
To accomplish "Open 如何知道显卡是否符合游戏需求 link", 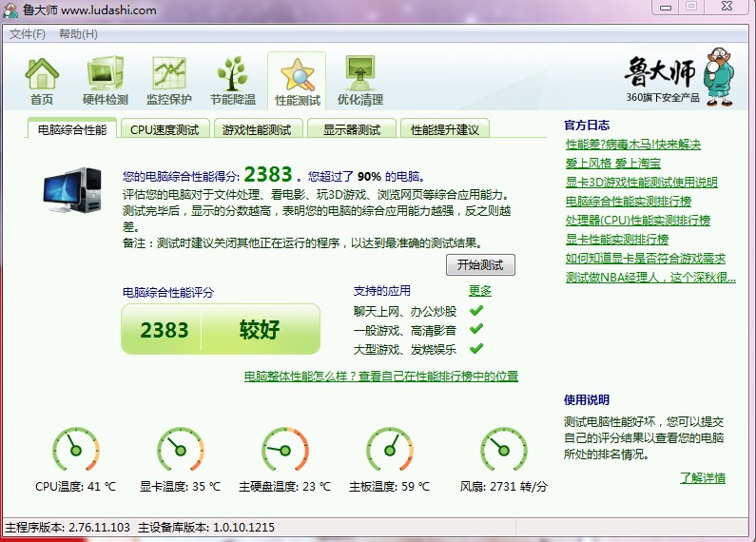I will tap(645, 259).
